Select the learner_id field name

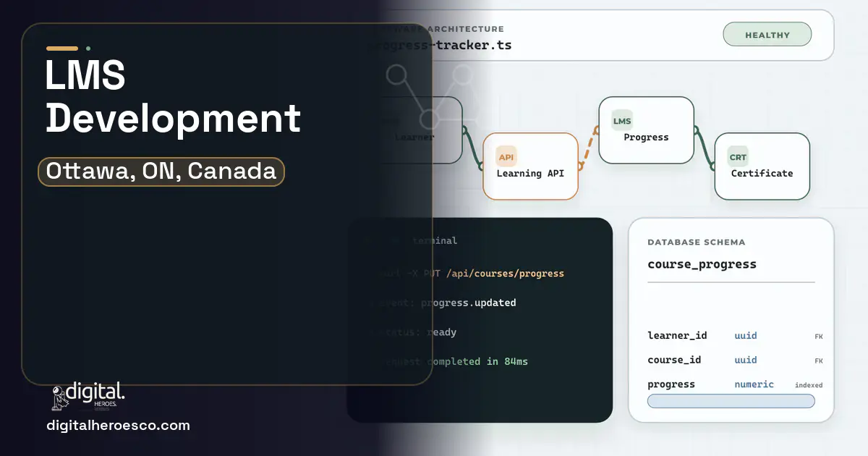coord(677,336)
